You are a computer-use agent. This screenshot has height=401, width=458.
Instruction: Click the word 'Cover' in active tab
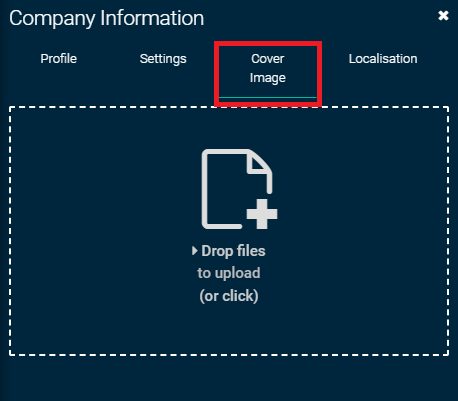(x=268, y=59)
